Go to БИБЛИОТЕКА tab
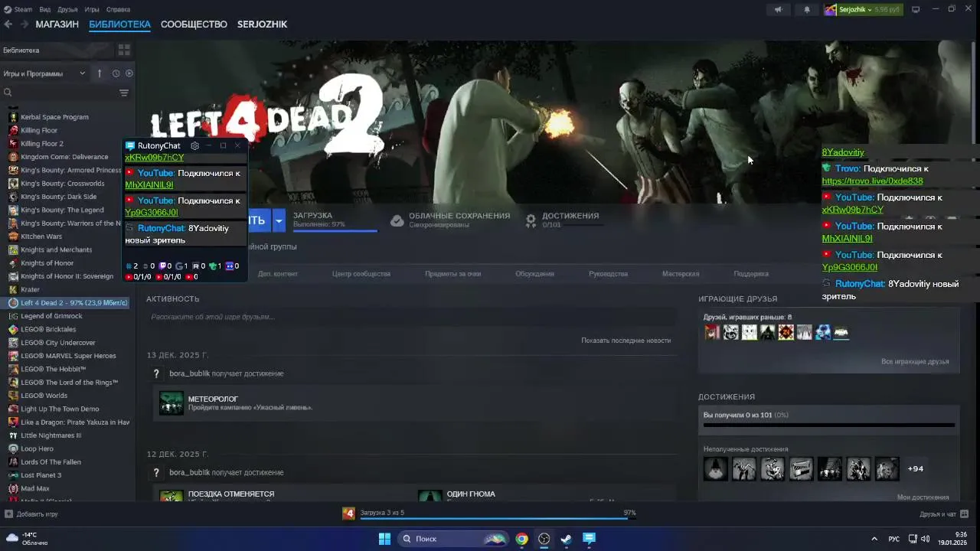Viewport: 980px width, 551px height. [119, 24]
